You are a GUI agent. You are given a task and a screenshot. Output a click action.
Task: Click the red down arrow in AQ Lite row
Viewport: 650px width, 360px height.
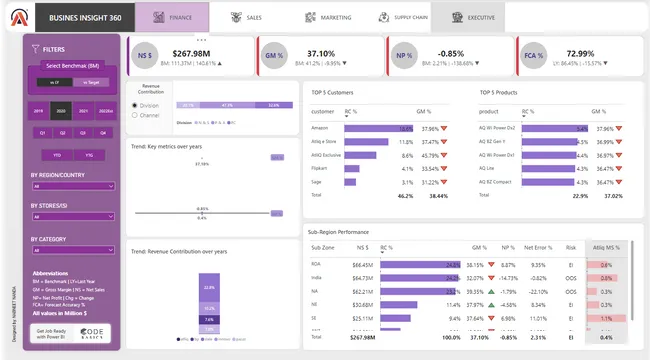(x=619, y=168)
